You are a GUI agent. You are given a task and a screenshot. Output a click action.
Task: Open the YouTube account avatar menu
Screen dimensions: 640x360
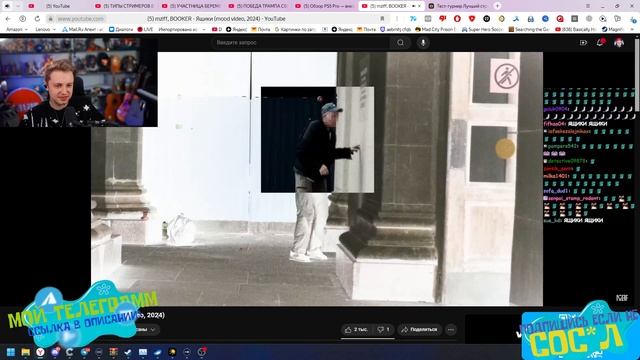coord(619,42)
